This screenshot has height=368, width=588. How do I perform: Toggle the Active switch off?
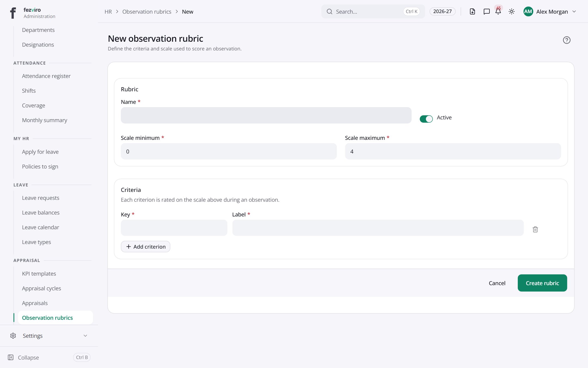point(426,119)
